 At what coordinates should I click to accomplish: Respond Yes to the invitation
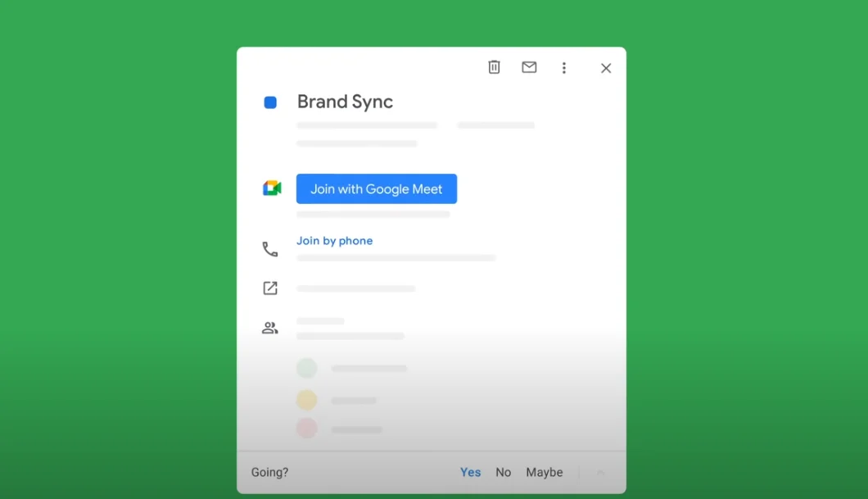pos(470,472)
